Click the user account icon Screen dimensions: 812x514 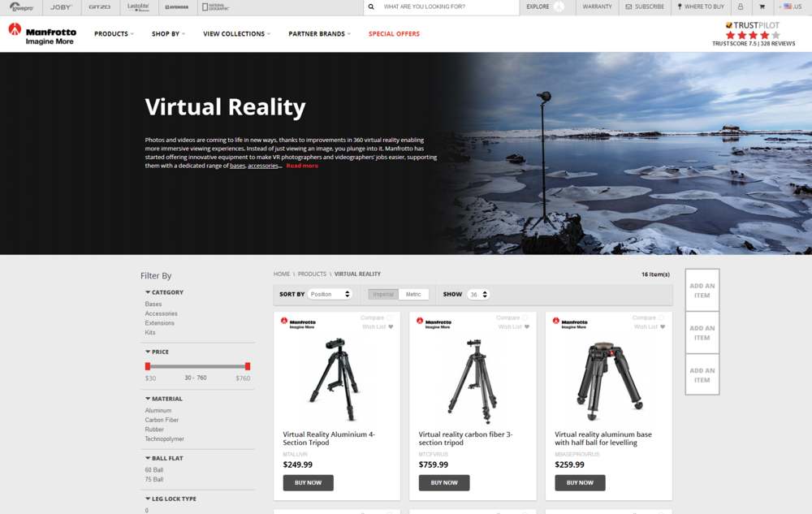(x=741, y=7)
